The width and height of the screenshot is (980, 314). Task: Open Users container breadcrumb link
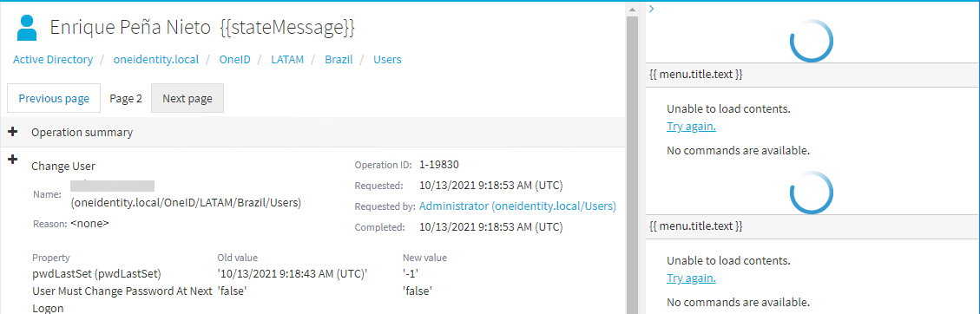[x=387, y=60]
